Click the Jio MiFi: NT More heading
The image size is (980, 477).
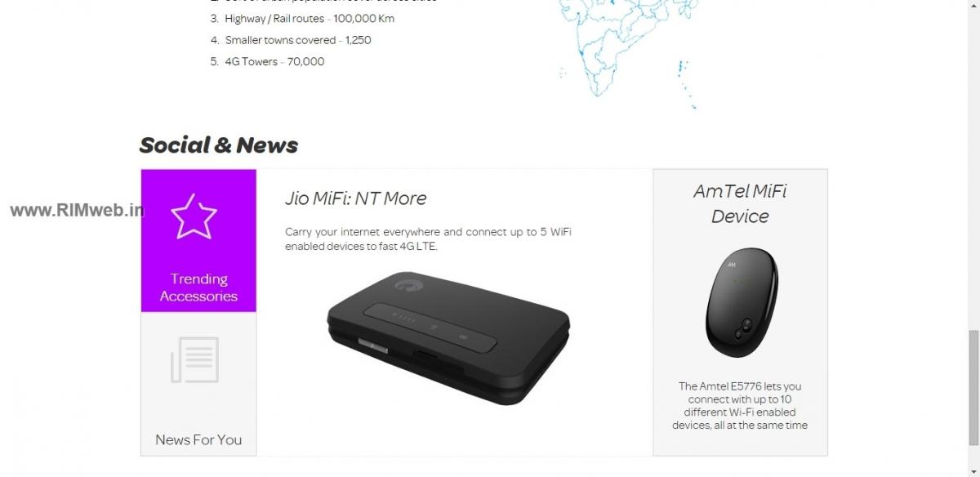pyautogui.click(x=355, y=198)
